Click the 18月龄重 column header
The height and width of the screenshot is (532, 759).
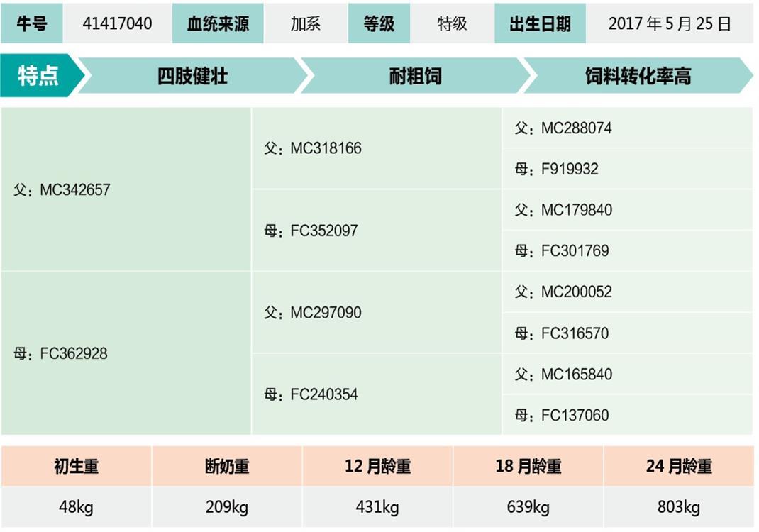click(528, 467)
